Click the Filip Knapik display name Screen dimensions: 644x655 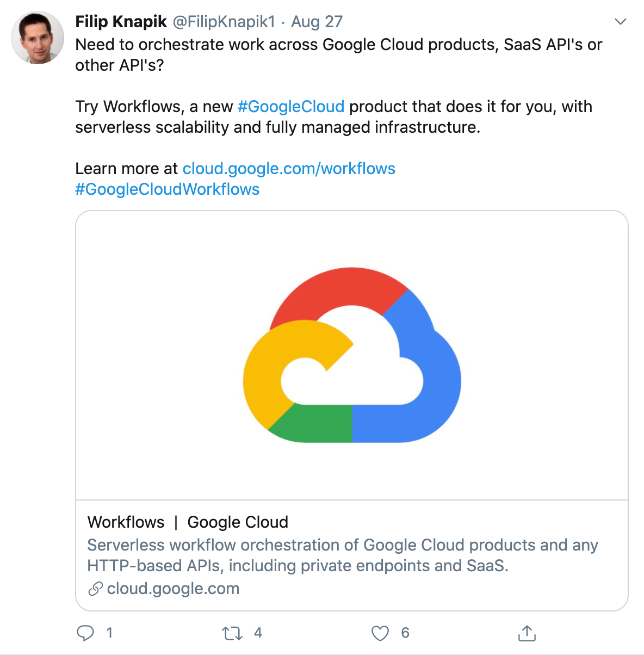[x=121, y=22]
